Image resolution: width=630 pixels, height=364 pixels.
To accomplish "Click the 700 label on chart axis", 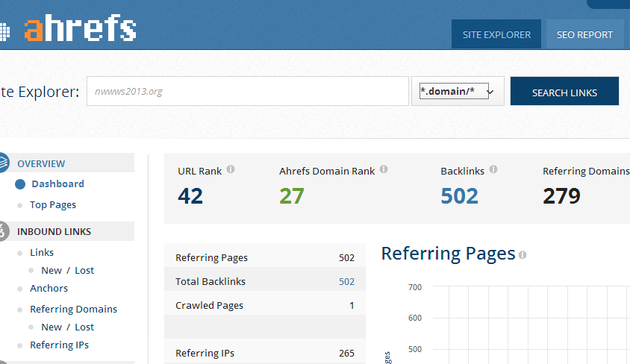I will 414,287.
